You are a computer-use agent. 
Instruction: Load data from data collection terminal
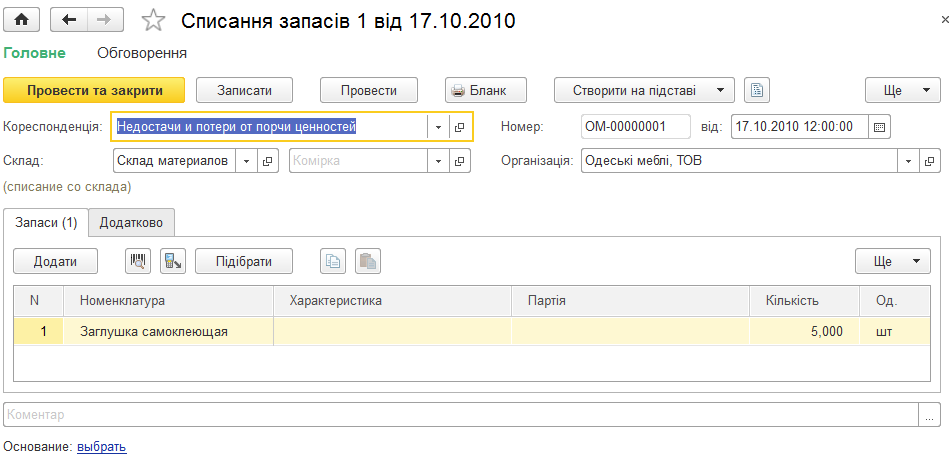pyautogui.click(x=173, y=262)
